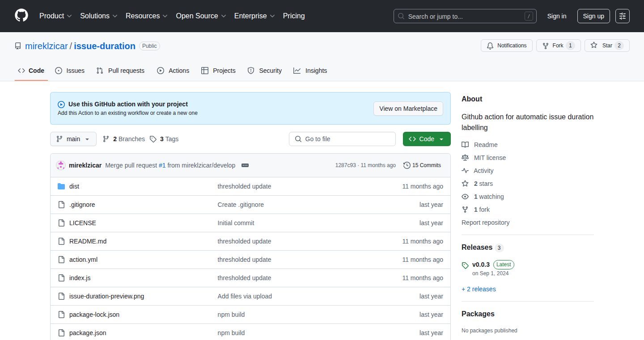The image size is (644, 340).
Task: Switch to the Projects tab
Action: [218, 71]
